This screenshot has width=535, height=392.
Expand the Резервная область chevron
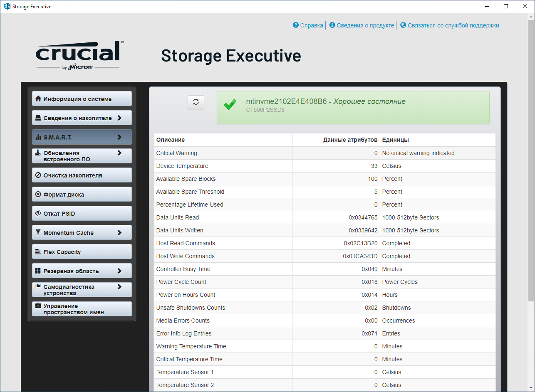pyautogui.click(x=119, y=271)
